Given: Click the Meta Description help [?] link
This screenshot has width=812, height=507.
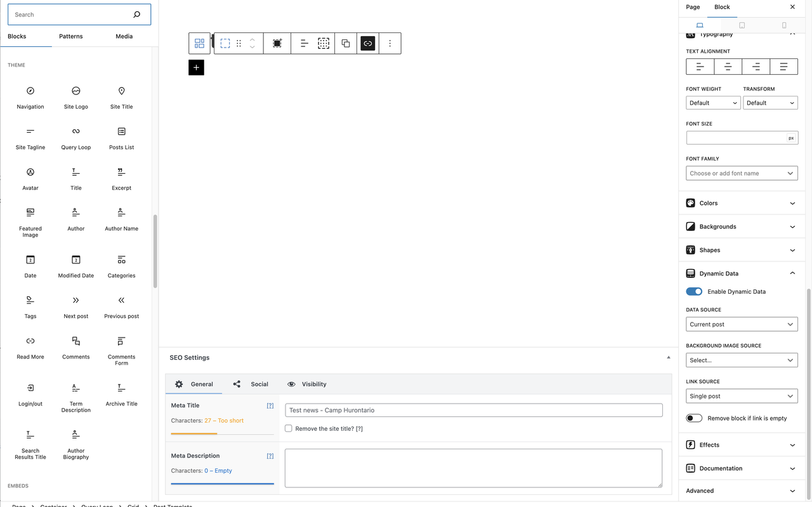Looking at the screenshot, I should click(x=270, y=456).
